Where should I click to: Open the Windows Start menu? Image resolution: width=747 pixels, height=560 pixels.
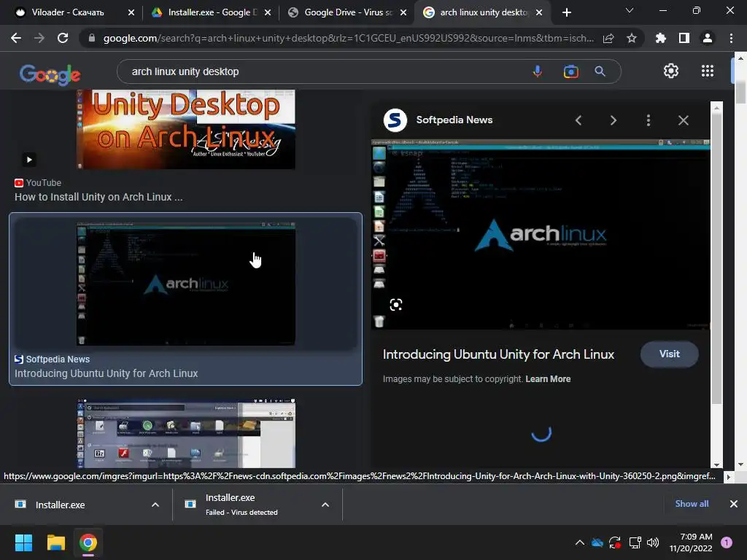[23, 542]
